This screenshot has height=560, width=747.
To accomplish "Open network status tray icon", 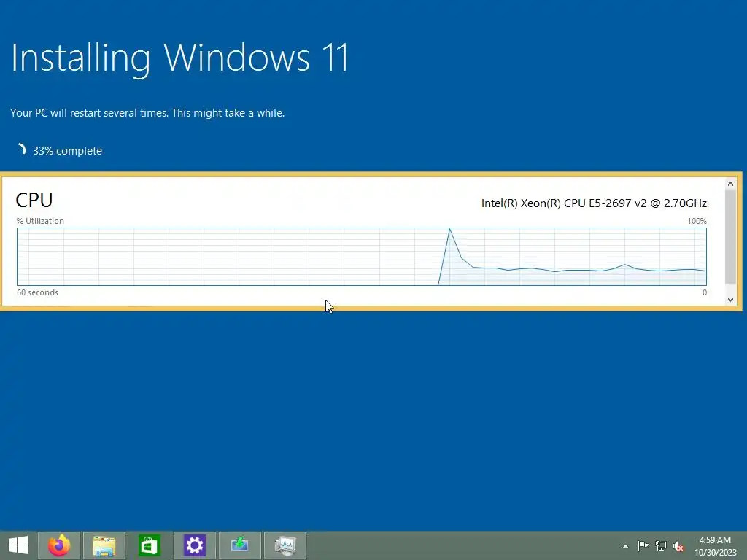I will pos(661,545).
